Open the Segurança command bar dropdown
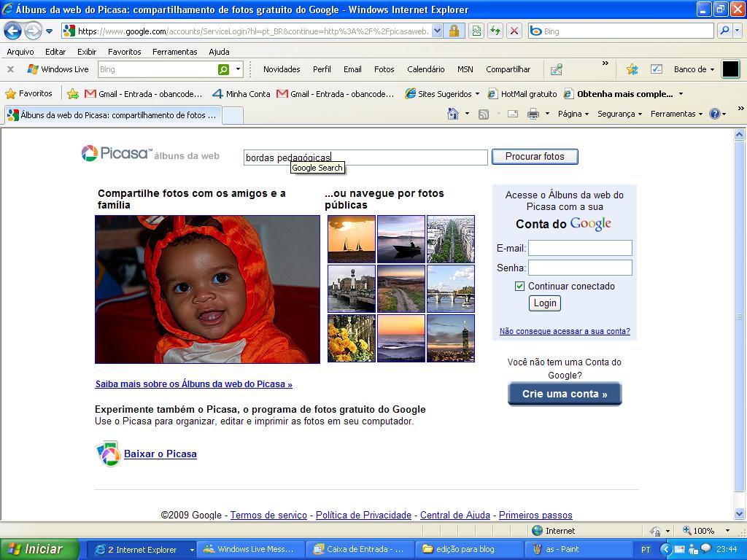This screenshot has height=560, width=747. tap(620, 114)
